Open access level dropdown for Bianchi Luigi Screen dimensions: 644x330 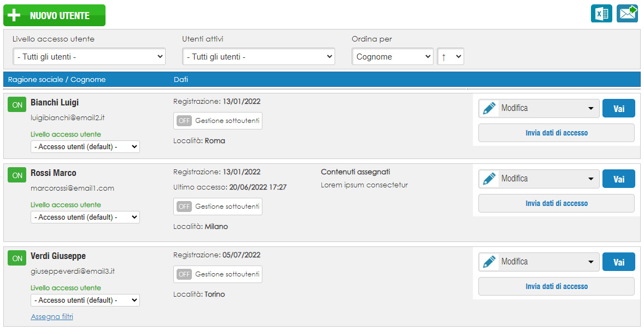[x=85, y=146]
